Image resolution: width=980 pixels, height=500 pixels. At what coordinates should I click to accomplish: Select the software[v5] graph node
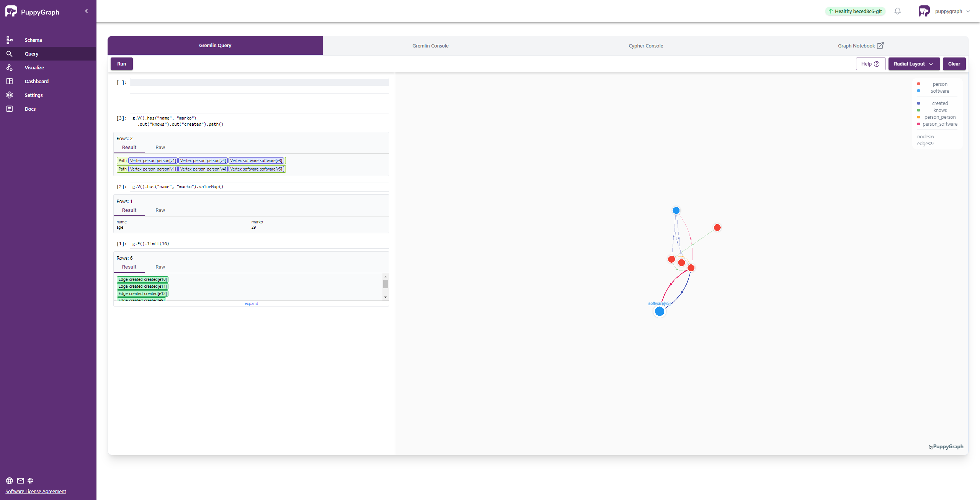coord(659,311)
